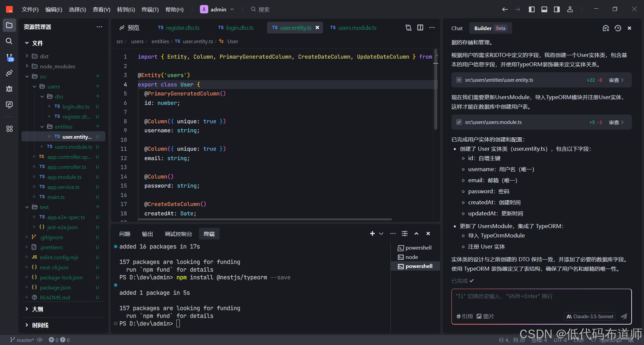Switch to the Chat tab

pos(457,28)
